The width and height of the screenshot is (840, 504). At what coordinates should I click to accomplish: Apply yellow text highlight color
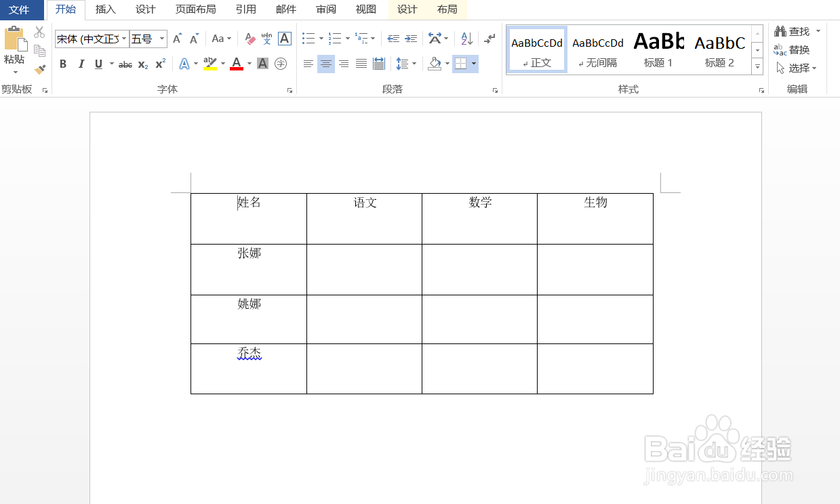[x=210, y=64]
